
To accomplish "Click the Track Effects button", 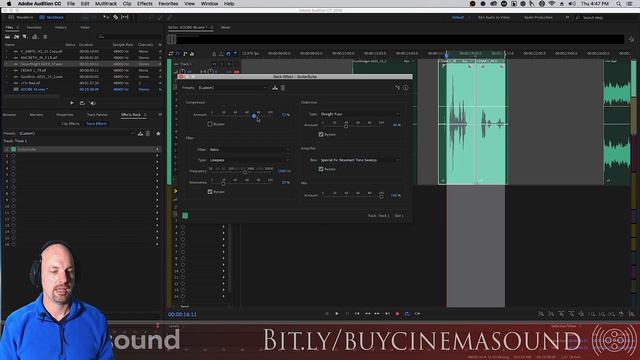I will (x=96, y=123).
